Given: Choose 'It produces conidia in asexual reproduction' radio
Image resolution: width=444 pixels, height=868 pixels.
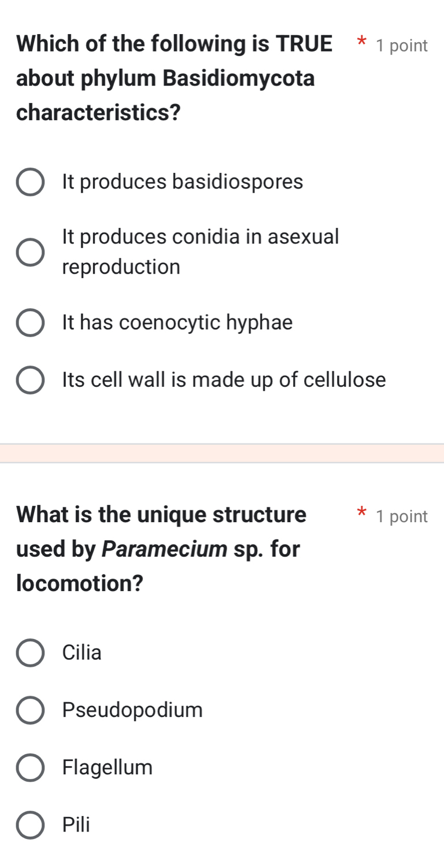Looking at the screenshot, I should [x=30, y=252].
